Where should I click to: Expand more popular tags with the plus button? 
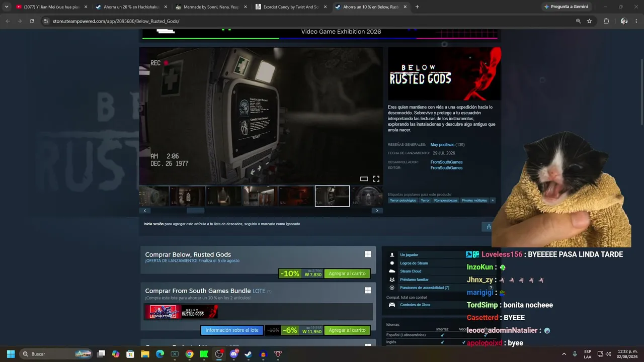point(493,200)
